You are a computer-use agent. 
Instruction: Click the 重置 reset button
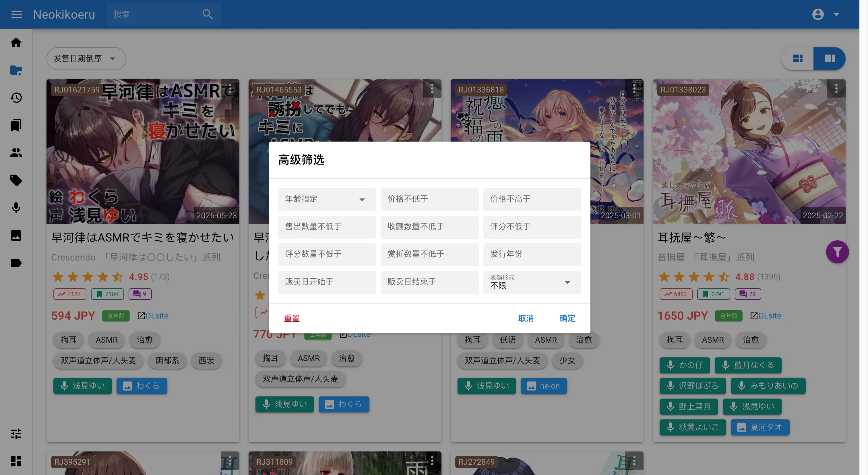coord(292,318)
